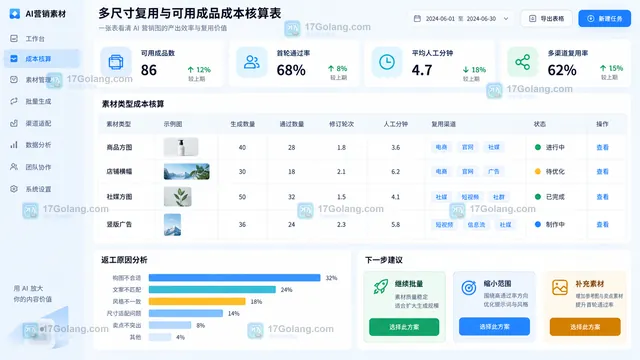Go to 渠道适配 sidebar item
640x360 pixels.
(x=31, y=123)
